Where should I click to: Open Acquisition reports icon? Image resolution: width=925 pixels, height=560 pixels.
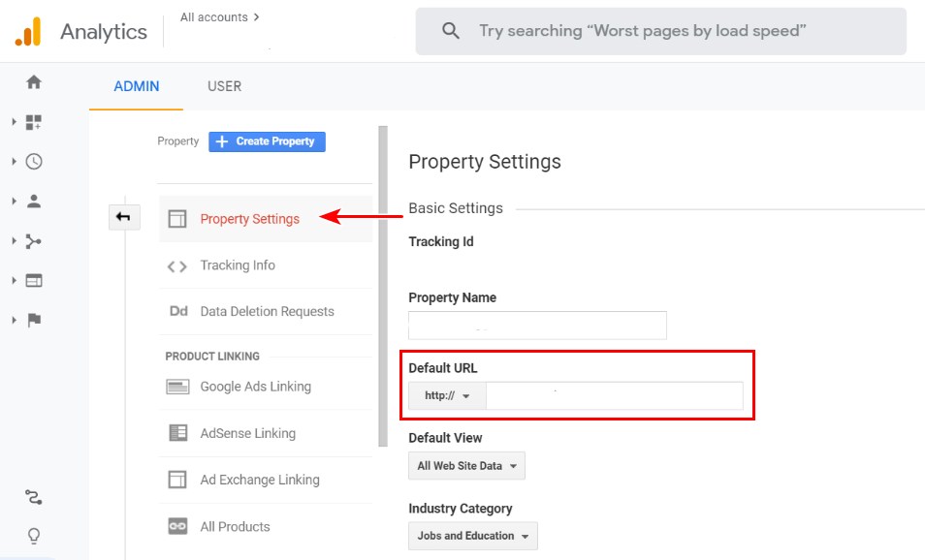tap(34, 241)
